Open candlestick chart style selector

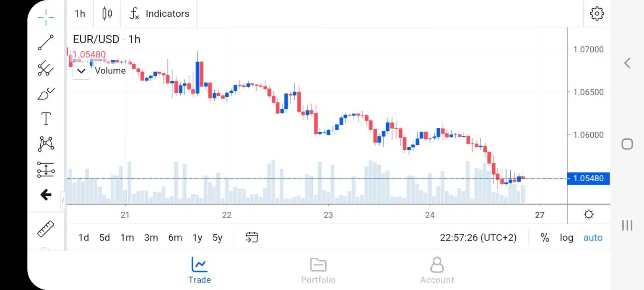(x=107, y=13)
